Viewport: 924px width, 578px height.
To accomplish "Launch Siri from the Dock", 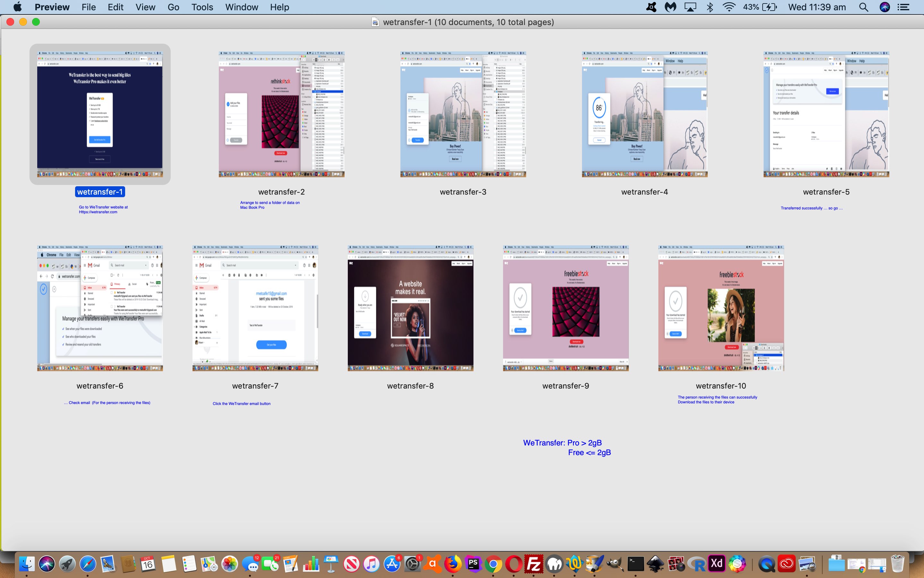I will [47, 564].
